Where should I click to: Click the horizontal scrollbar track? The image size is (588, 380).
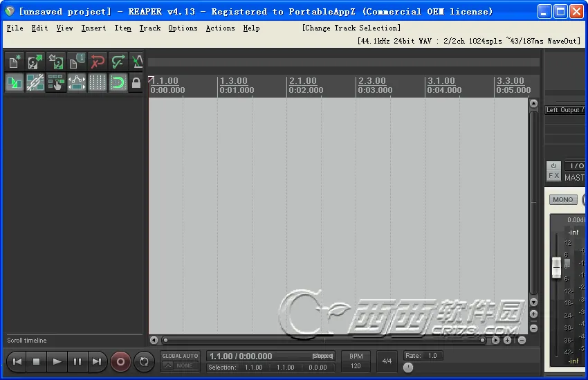[x=324, y=341]
